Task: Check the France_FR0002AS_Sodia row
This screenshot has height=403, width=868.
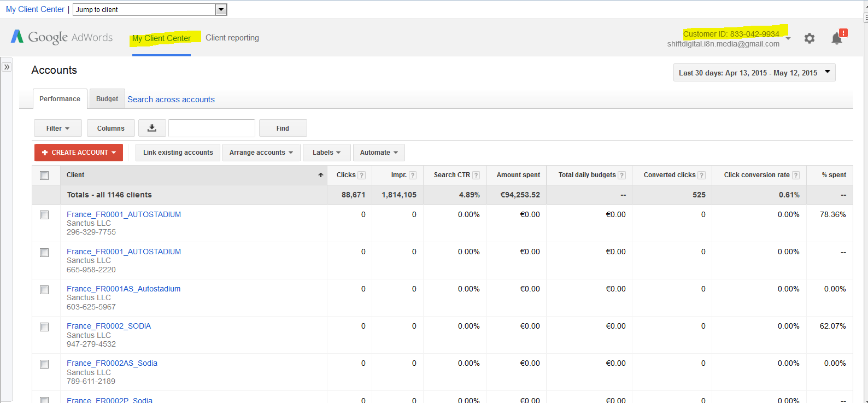Action: pos(44,364)
